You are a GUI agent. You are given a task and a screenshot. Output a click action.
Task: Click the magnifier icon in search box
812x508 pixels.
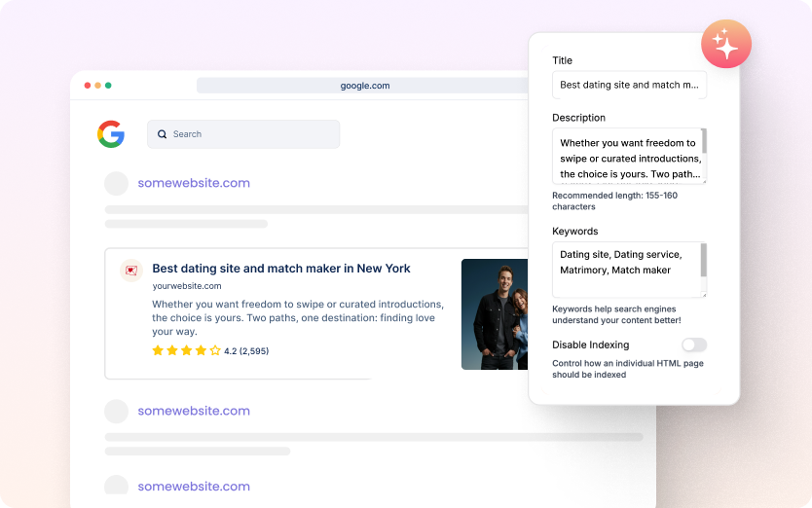(163, 134)
